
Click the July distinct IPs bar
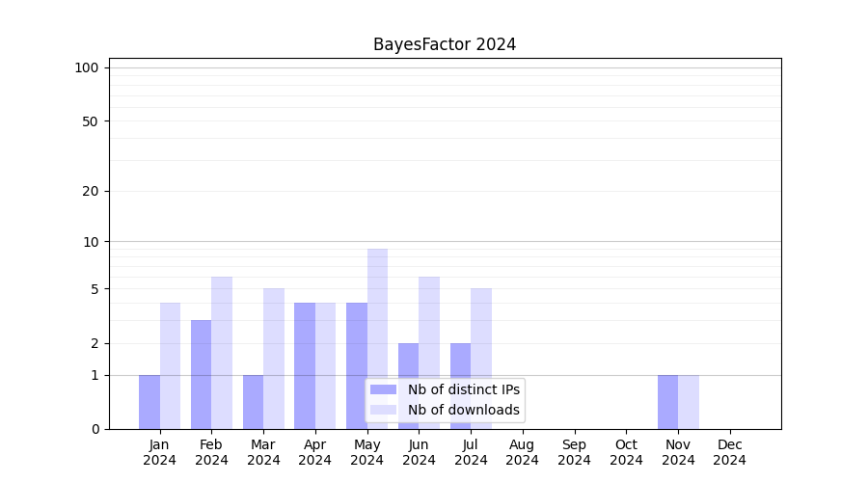(x=460, y=386)
